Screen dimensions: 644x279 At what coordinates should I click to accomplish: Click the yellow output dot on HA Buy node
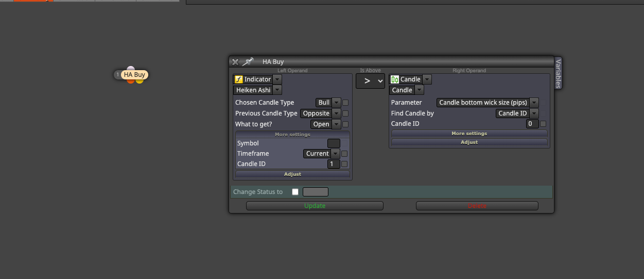click(x=140, y=81)
